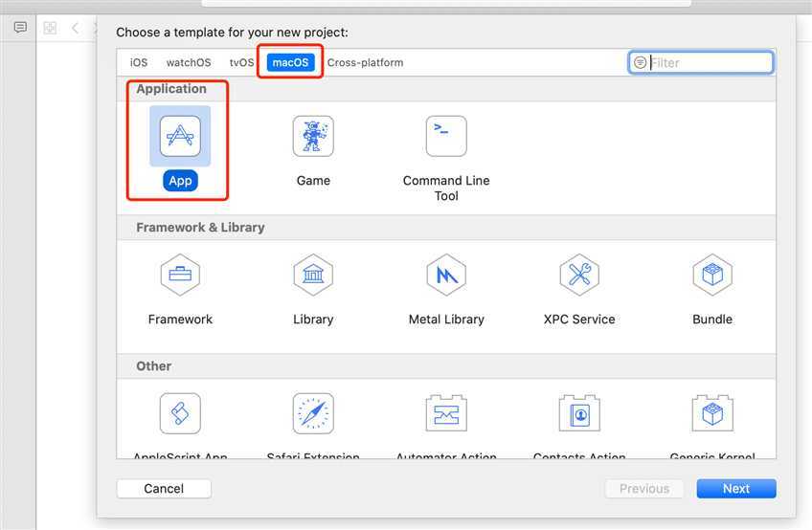Viewport: 812px width, 530px height.
Task: Choose the Game template icon
Action: (313, 137)
